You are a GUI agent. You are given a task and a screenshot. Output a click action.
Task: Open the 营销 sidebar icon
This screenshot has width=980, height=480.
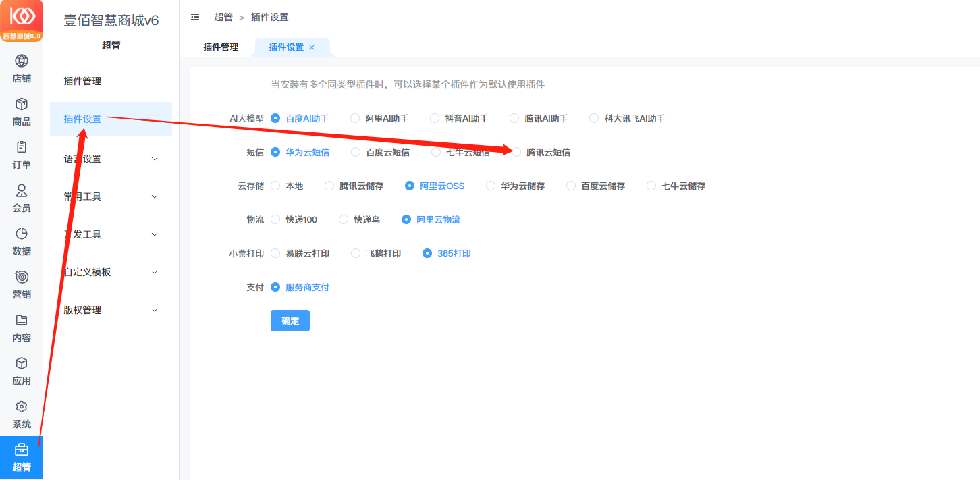pyautogui.click(x=22, y=277)
